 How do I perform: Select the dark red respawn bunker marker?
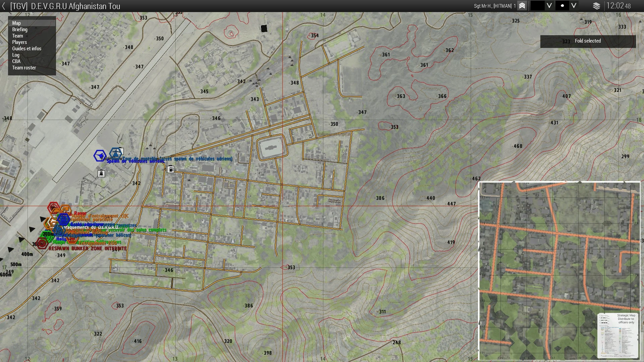(42, 243)
